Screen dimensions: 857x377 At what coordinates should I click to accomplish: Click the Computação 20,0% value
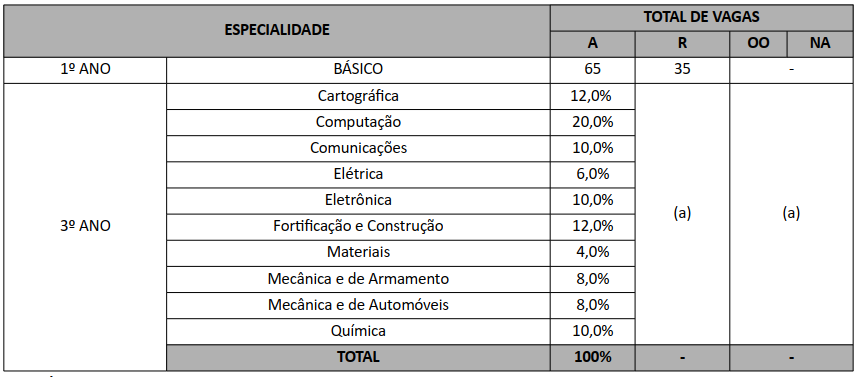click(x=592, y=122)
